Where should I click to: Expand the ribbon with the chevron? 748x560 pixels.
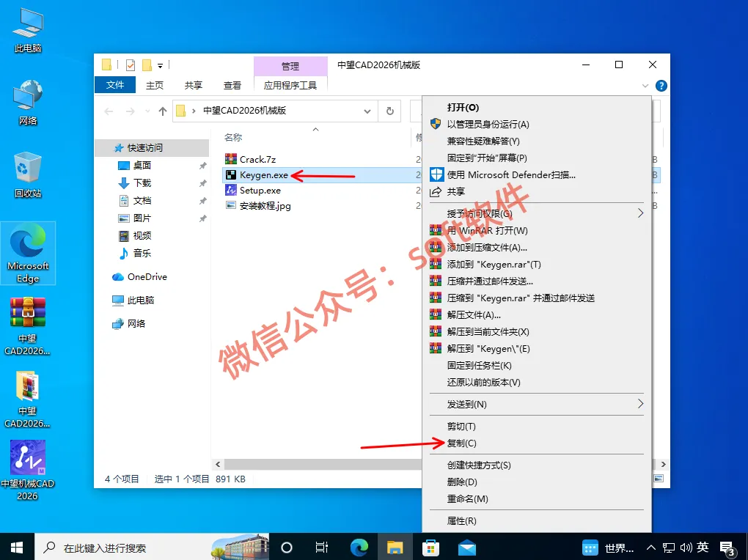(645, 86)
